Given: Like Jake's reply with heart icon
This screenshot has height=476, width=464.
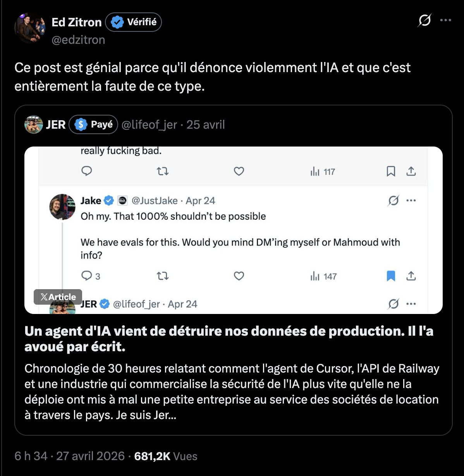Looking at the screenshot, I should (239, 276).
